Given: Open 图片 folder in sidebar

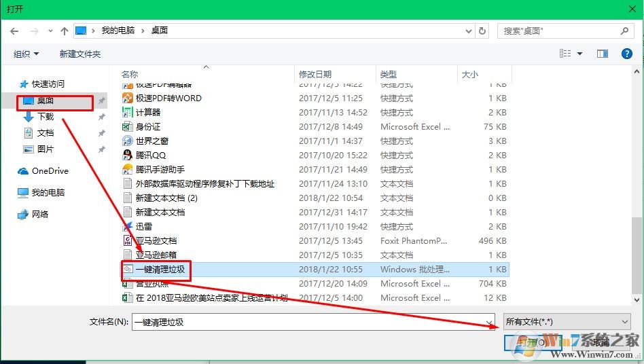Looking at the screenshot, I should 46,149.
